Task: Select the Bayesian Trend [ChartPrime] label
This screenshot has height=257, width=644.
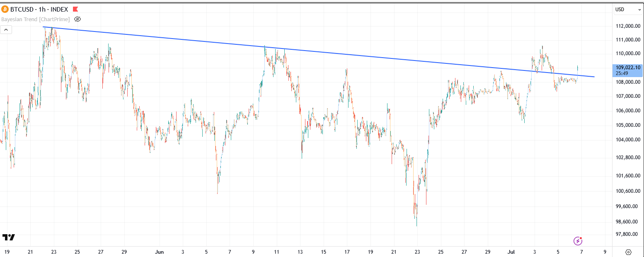Action: point(35,19)
